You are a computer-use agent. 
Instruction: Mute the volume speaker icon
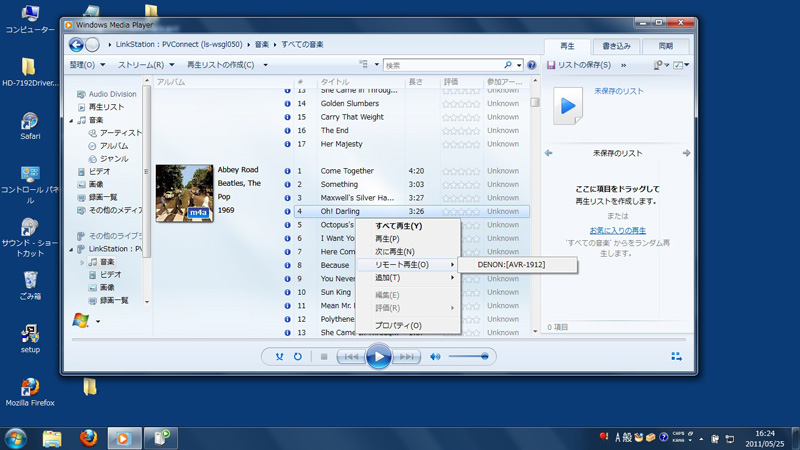pos(435,357)
